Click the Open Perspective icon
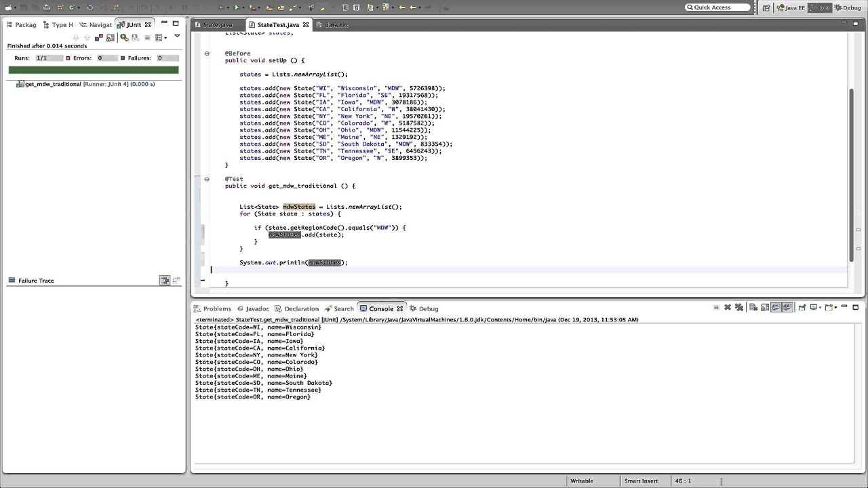Image resolution: width=868 pixels, height=488 pixels. [x=766, y=7]
